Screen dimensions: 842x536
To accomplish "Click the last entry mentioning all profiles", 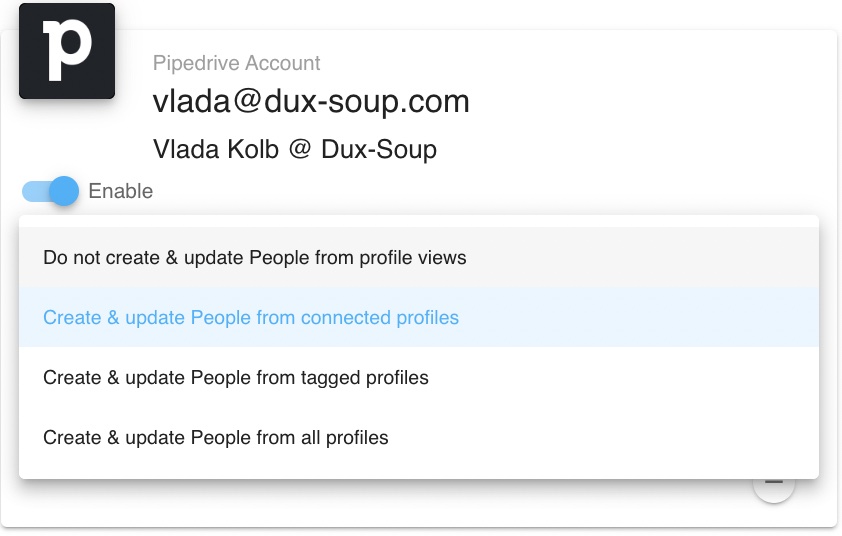I will click(x=419, y=438).
